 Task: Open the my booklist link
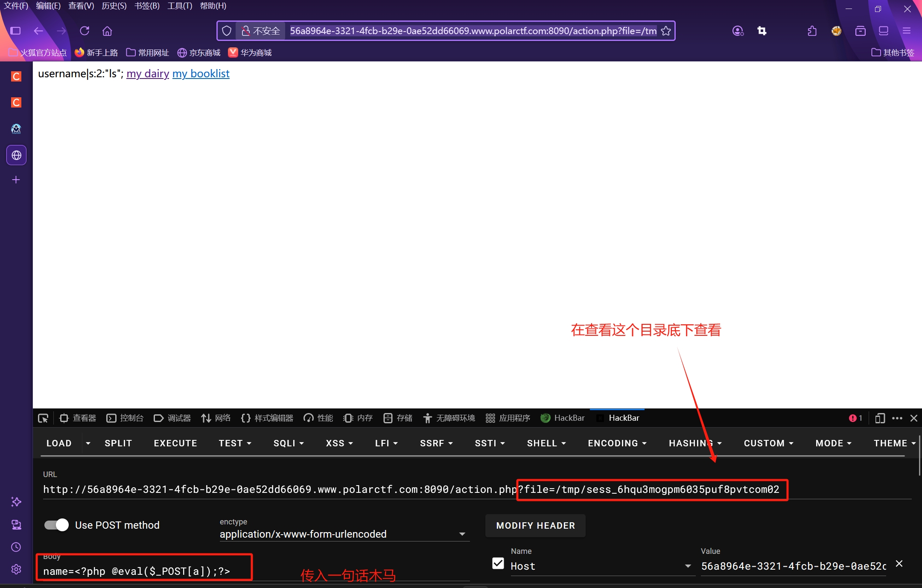point(201,74)
